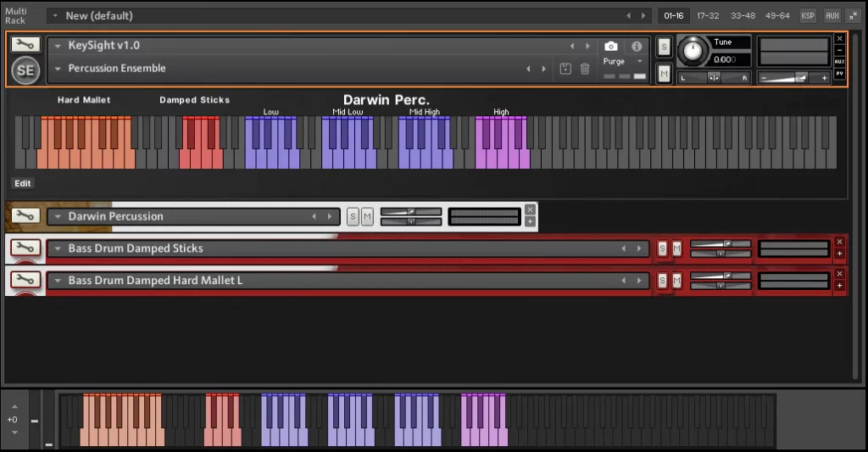Close Bass Drum Damped Sticks with X
The width and height of the screenshot is (868, 452).
(x=839, y=242)
